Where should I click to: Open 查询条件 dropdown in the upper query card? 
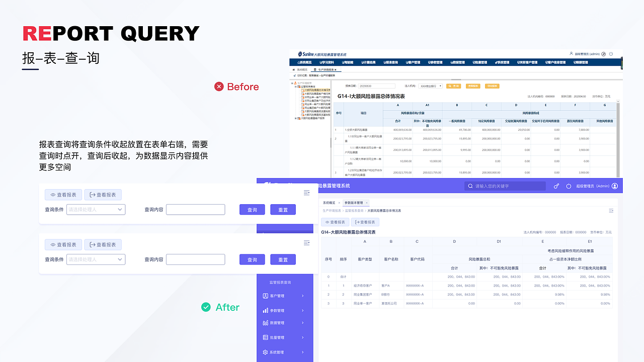pos(96,210)
